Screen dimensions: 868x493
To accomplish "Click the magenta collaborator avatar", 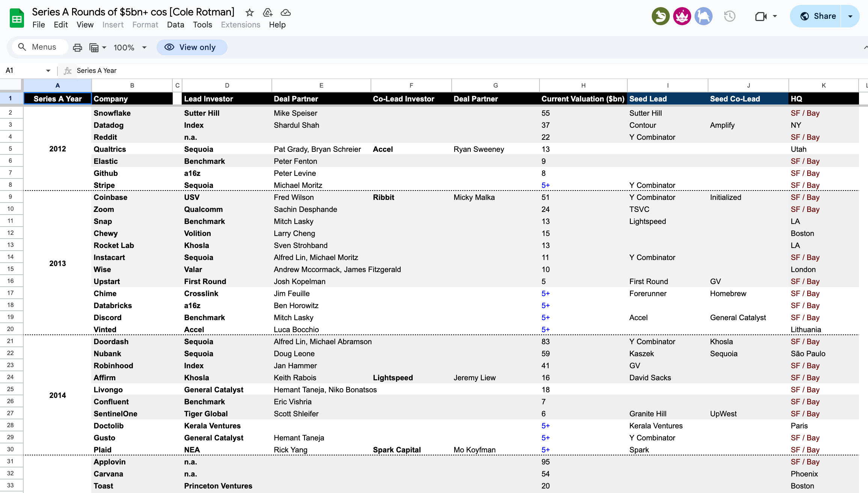I will pos(682,16).
